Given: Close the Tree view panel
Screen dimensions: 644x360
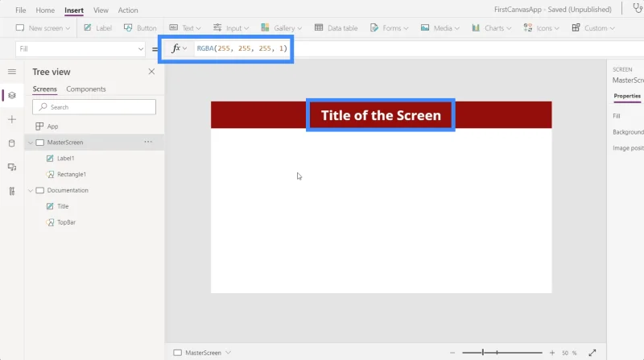Looking at the screenshot, I should pos(151,72).
